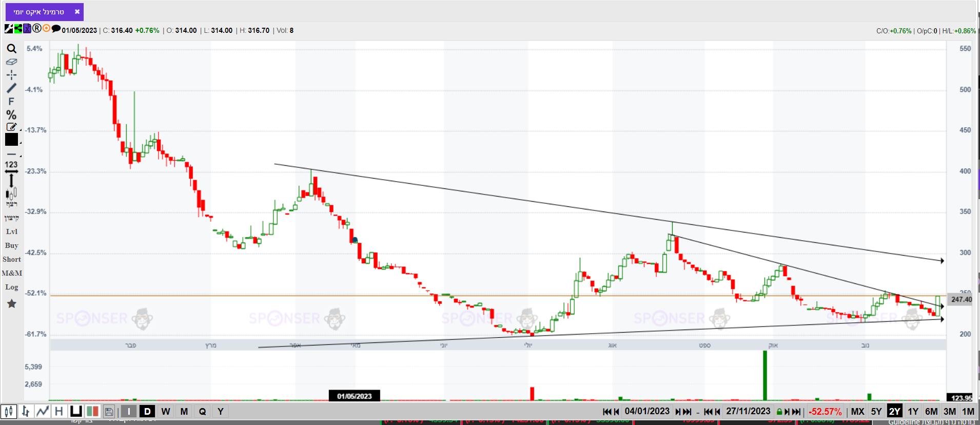Toggle the Lvl levels button

[12, 231]
